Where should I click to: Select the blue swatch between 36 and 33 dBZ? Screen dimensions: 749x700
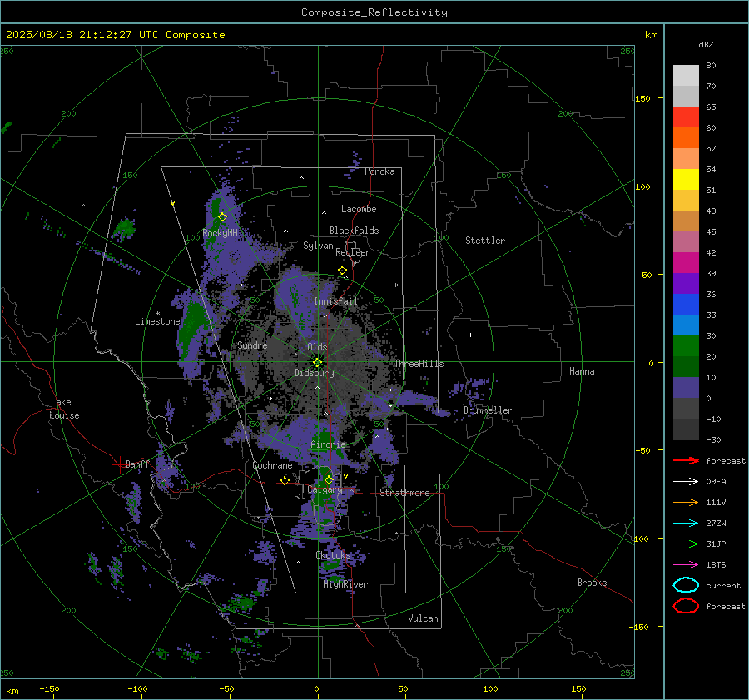(686, 305)
